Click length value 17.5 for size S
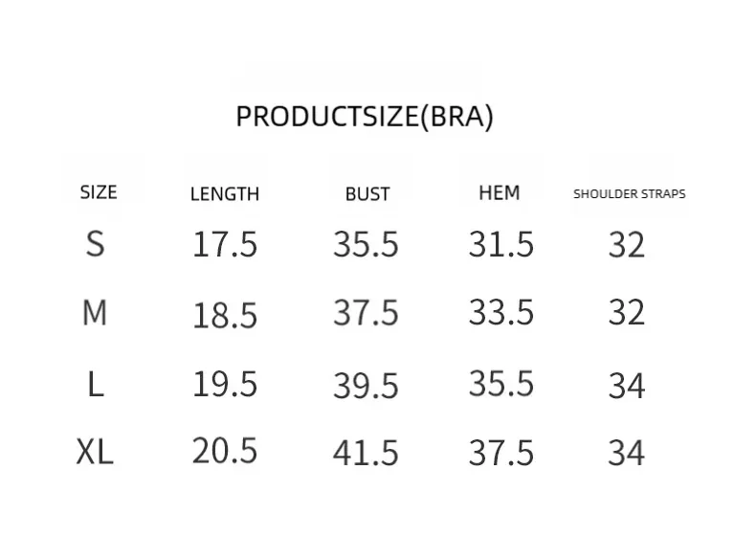 (225, 245)
